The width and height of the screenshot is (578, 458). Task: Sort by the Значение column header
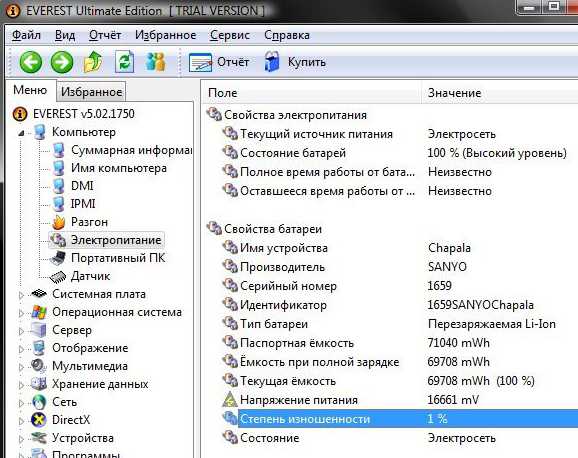pos(500,93)
